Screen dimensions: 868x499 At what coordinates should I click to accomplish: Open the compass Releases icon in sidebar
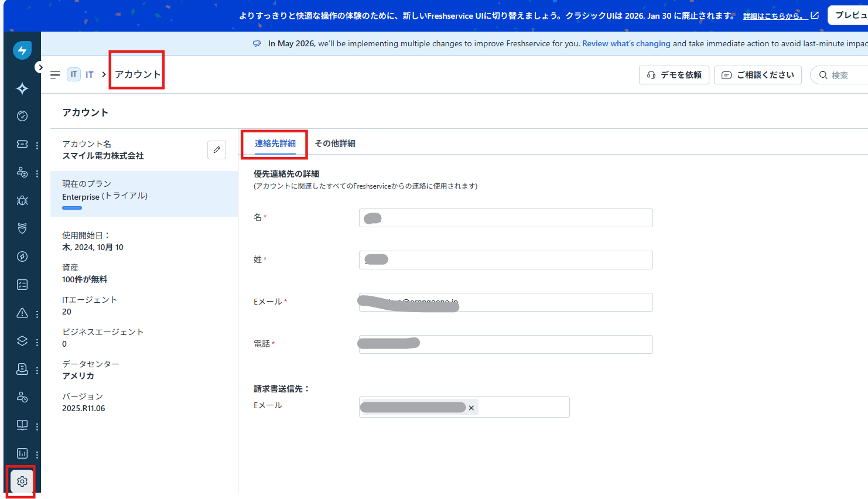tap(22, 257)
